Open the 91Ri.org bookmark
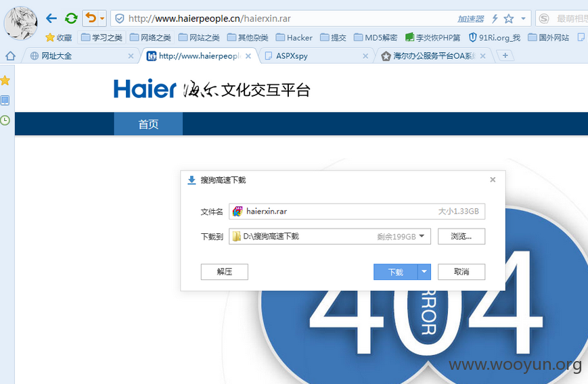 pyautogui.click(x=494, y=37)
